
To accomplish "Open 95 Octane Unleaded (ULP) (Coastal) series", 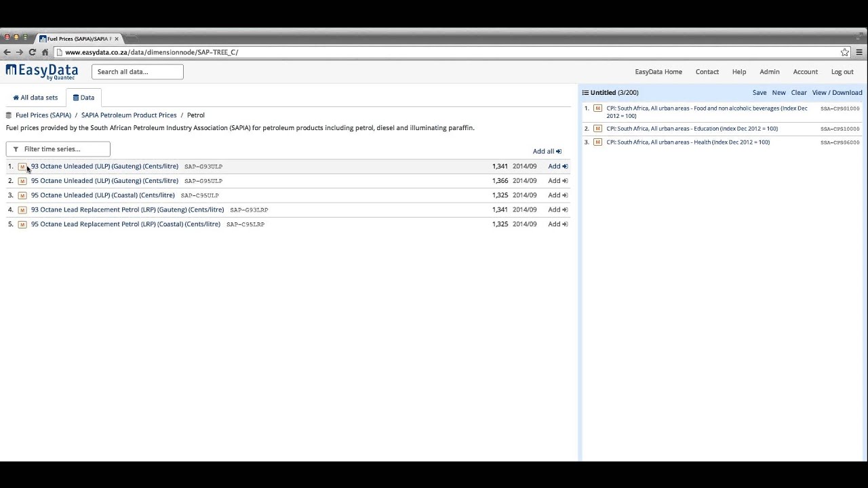I will click(103, 195).
